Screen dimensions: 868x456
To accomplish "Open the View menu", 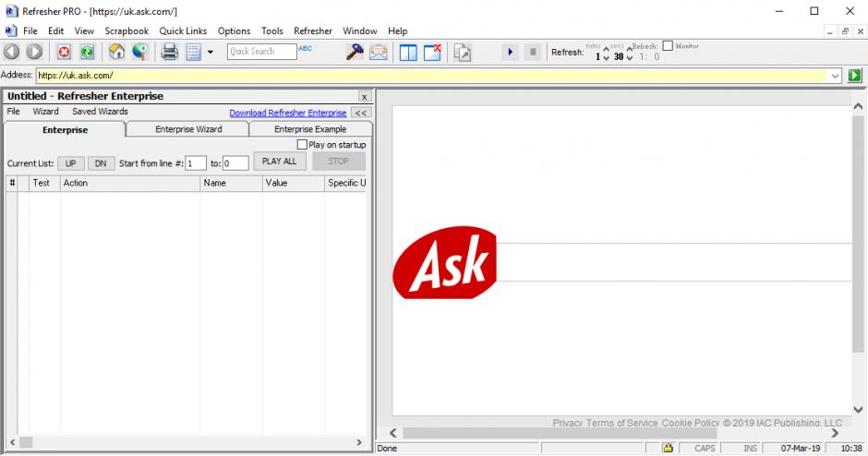I will point(84,31).
